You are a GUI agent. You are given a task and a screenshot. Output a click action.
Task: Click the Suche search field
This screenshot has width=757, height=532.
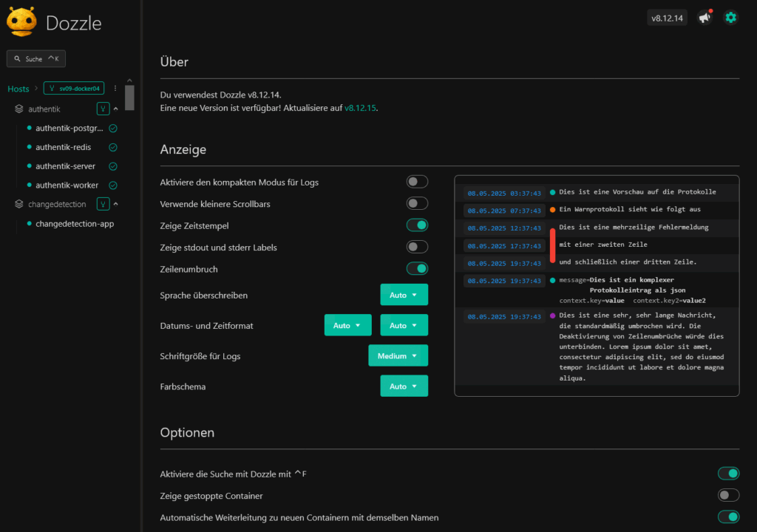tap(36, 59)
